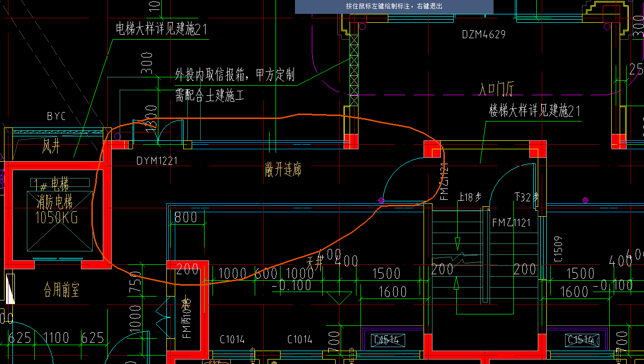Viewport: 644px width, 364px height.
Task: Click the 楼梯大样详见建施21 annotation
Action: [x=535, y=111]
